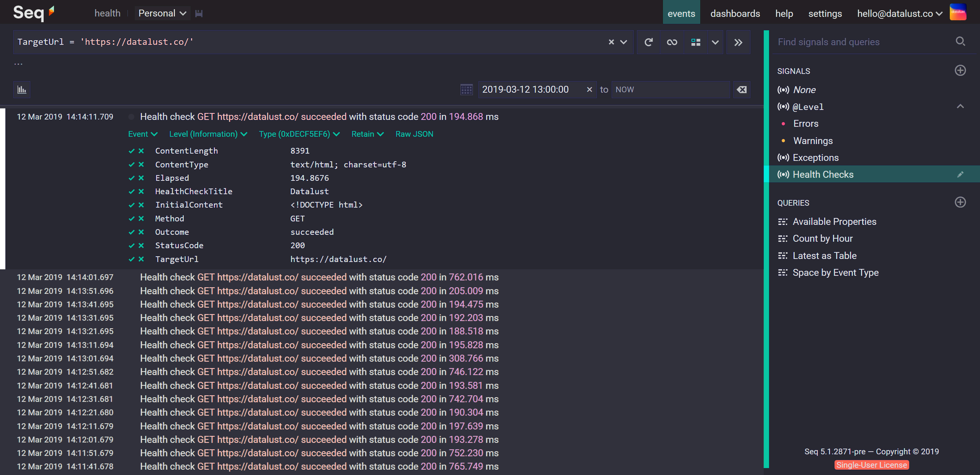
Task: Open the filter history dropdown arrow
Action: 624,42
